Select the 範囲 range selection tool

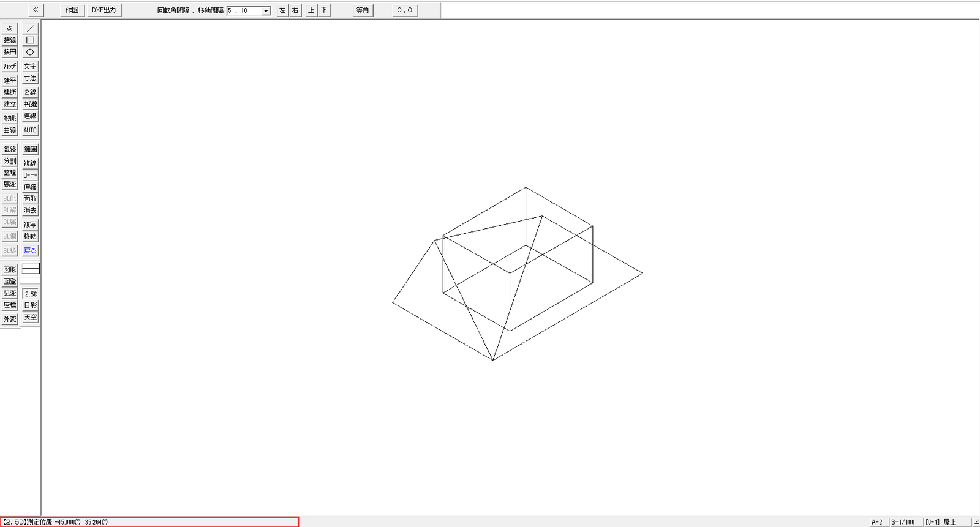coord(30,149)
